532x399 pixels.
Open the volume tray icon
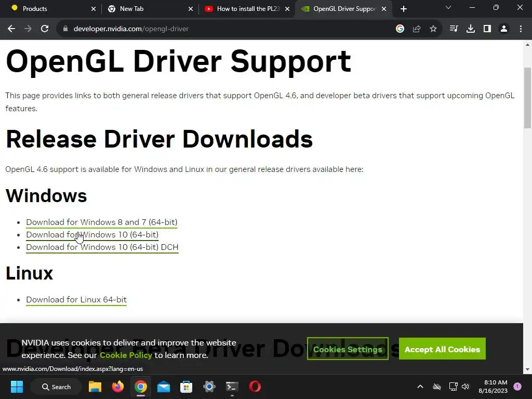pos(465,387)
